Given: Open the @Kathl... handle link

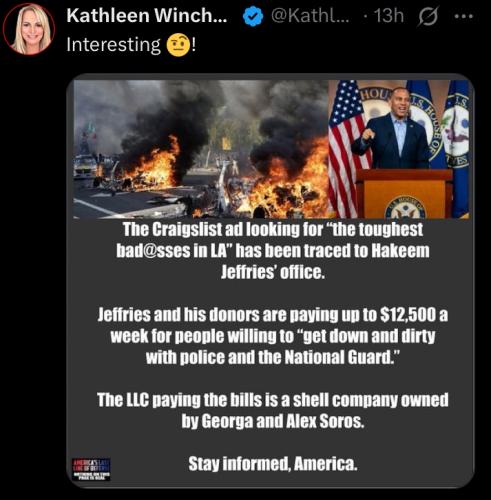Looking at the screenshot, I should click(x=310, y=16).
